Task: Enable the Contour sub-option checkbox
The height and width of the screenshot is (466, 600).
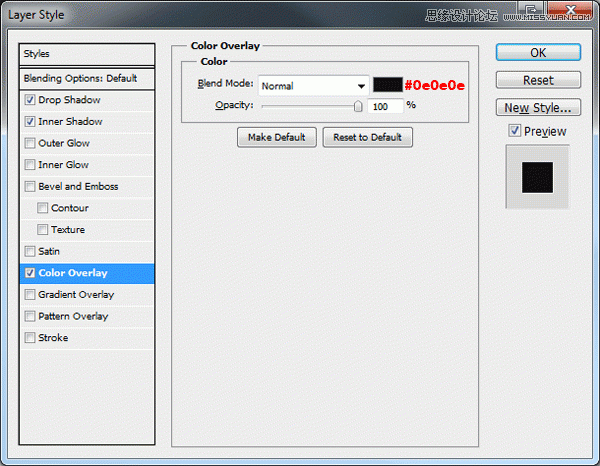Action: pyautogui.click(x=43, y=208)
